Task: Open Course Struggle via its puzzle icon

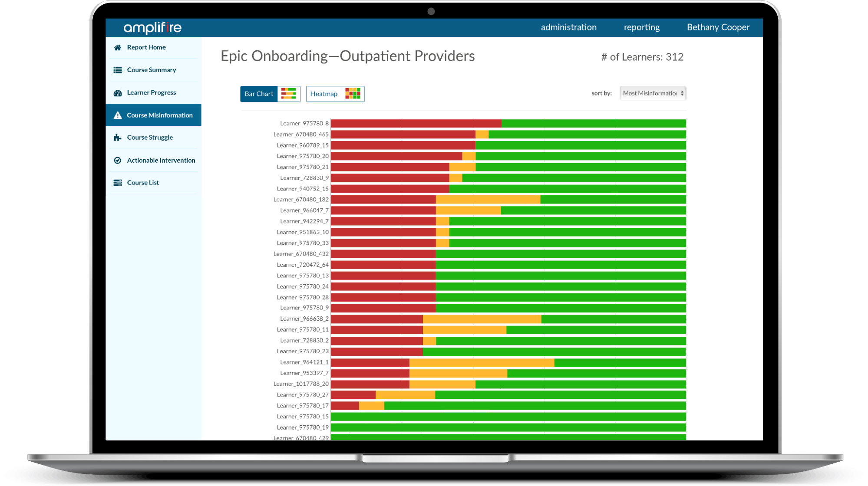Action: pyautogui.click(x=117, y=138)
